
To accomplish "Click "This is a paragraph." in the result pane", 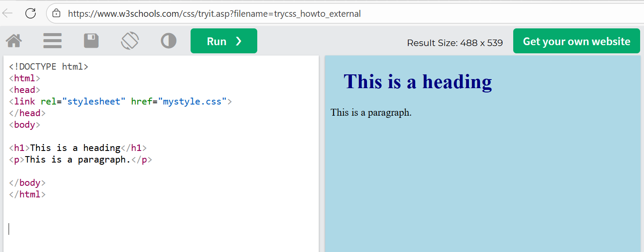I will 371,113.
